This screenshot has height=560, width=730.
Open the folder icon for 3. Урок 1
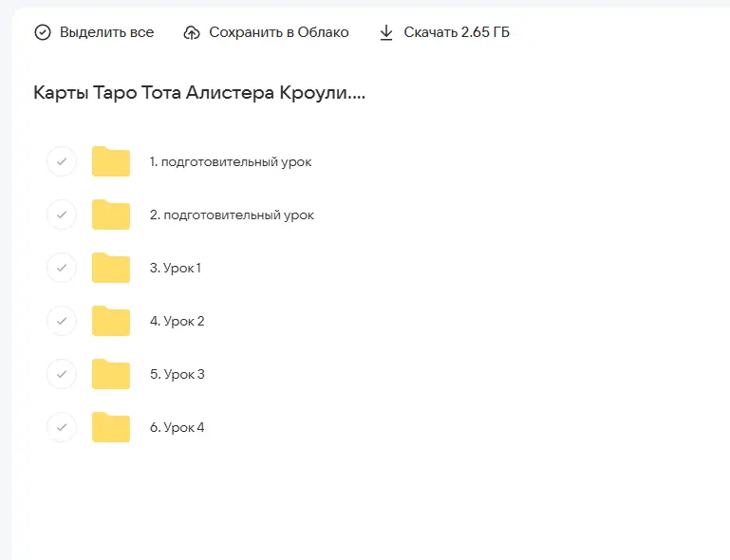point(111,269)
